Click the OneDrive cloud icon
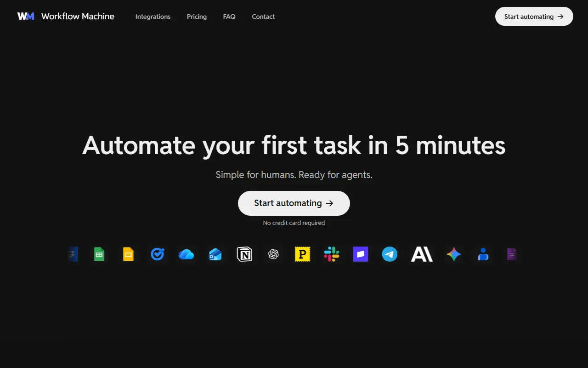Viewport: 588px width, 368px height. click(186, 254)
